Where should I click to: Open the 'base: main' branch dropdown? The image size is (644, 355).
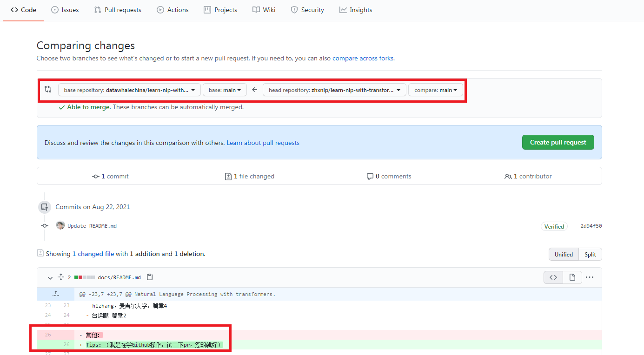[225, 90]
